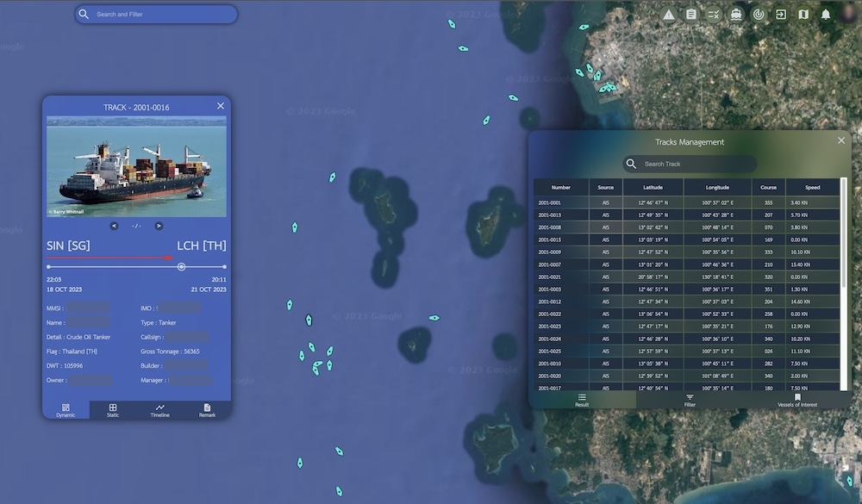The height and width of the screenshot is (504, 862).
Task: Open the Remark tab
Action: (205, 409)
